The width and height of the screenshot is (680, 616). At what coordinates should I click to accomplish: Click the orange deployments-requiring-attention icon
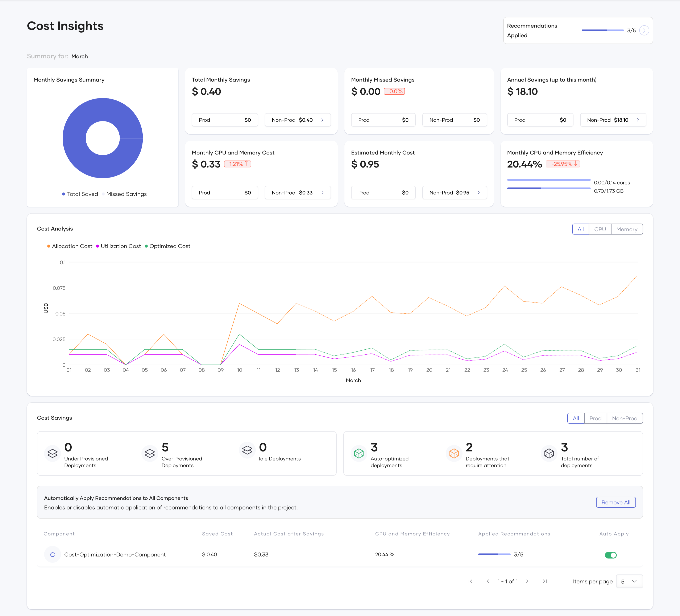pyautogui.click(x=454, y=453)
